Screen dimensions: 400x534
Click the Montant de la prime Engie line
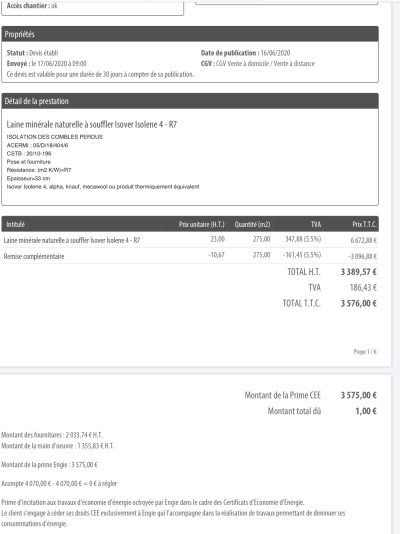(49, 465)
